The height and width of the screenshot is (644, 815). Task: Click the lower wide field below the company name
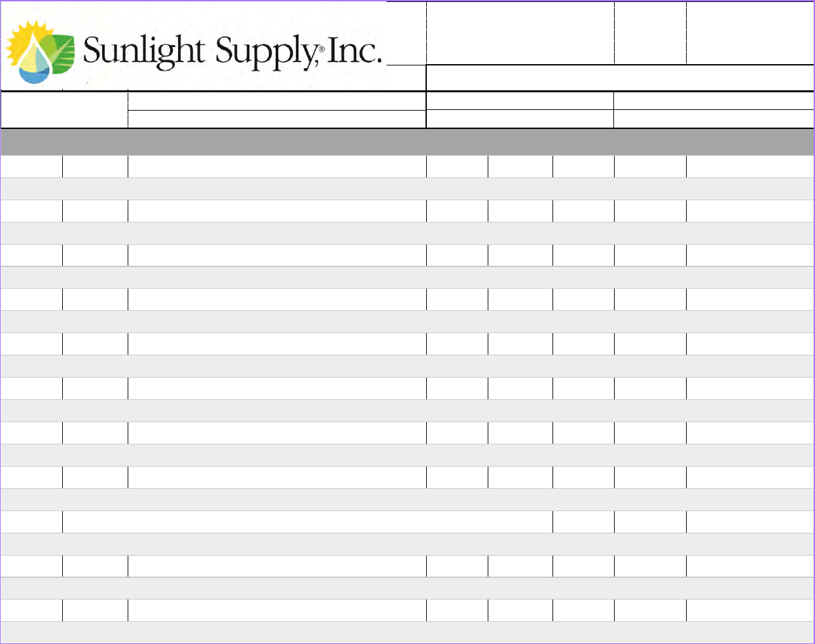pyautogui.click(x=276, y=118)
